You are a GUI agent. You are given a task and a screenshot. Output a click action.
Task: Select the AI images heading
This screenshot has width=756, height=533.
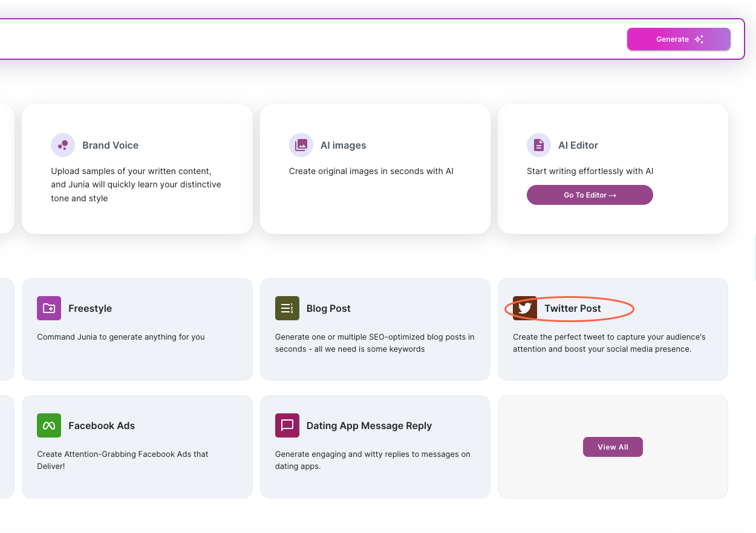[x=344, y=145]
